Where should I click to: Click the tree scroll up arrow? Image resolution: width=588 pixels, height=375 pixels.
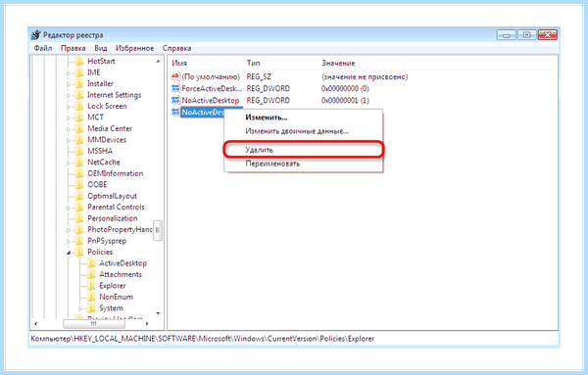point(158,61)
